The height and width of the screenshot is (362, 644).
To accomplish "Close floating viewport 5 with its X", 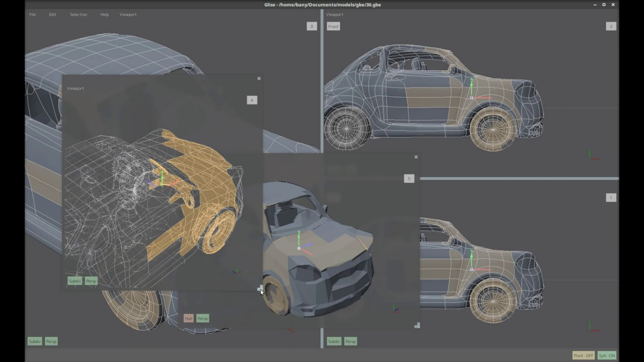I will pyautogui.click(x=416, y=157).
